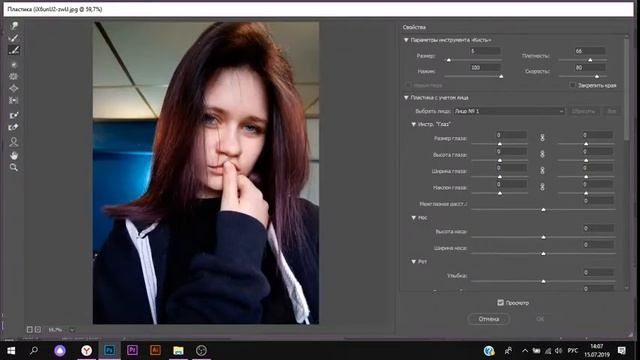This screenshot has height=360, width=640.
Task: Select the Zoom magnifier tool
Action: 14,167
